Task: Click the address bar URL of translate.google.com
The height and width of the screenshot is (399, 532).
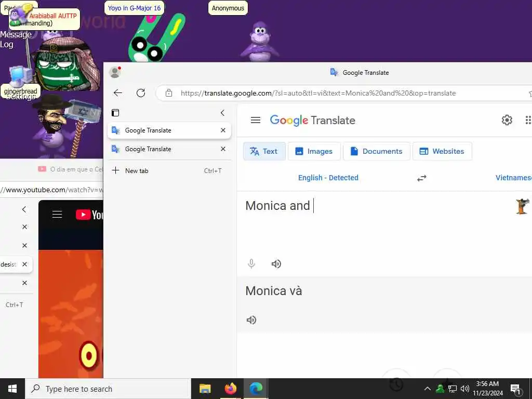Action: 318,94
